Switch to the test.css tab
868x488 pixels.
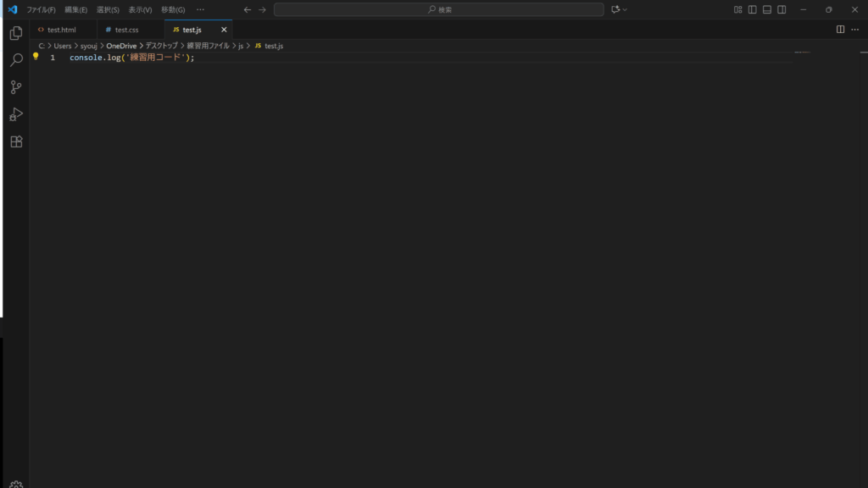click(x=126, y=30)
